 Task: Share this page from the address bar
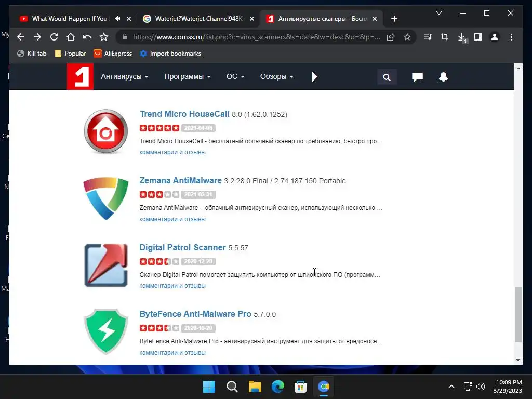pos(391,37)
